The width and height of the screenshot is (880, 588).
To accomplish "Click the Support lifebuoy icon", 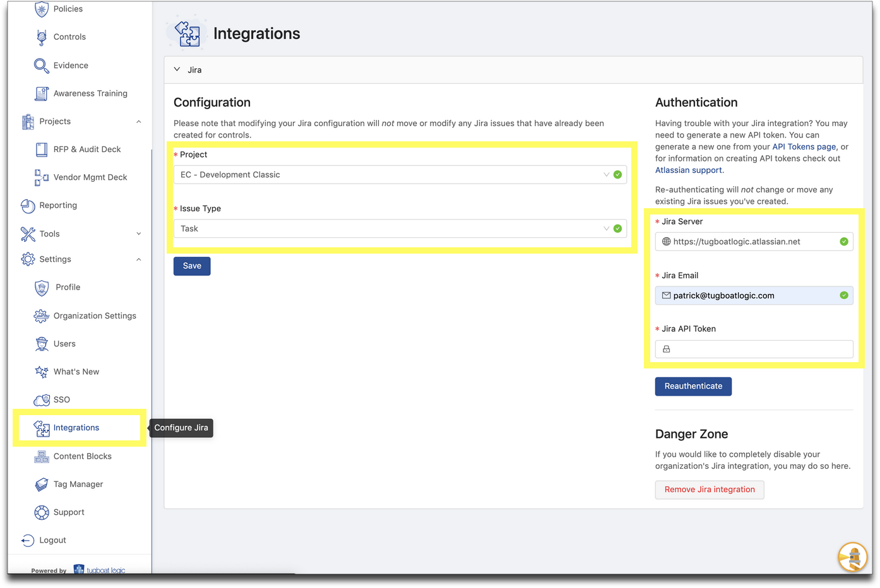I will coord(42,512).
